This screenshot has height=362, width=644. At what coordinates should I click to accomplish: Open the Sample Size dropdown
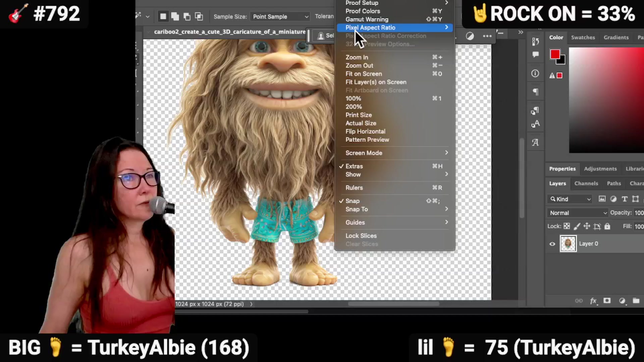coord(280,16)
